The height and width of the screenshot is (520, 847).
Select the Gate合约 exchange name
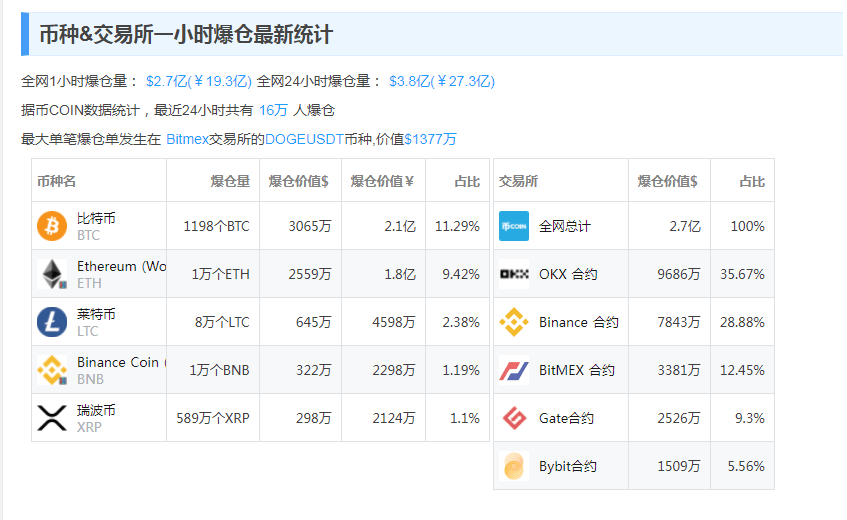pyautogui.click(x=566, y=418)
